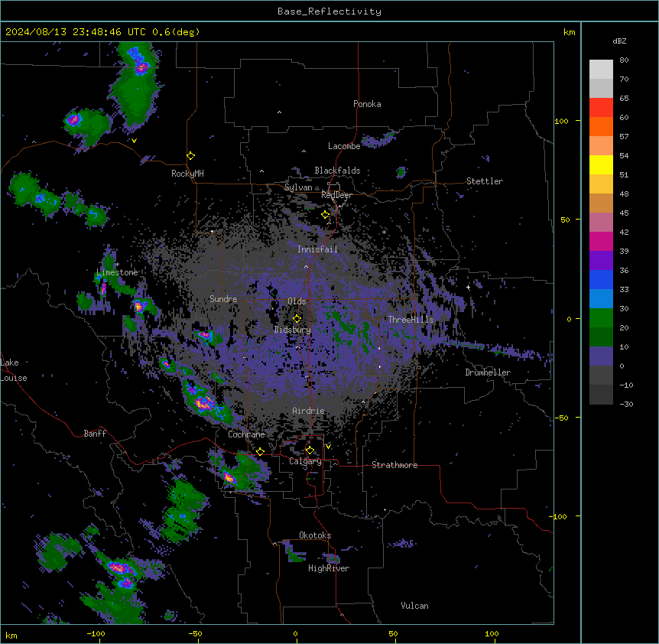The image size is (659, 644).
Task: Select the brown swatch between 48 and 45
Action: click(x=601, y=203)
